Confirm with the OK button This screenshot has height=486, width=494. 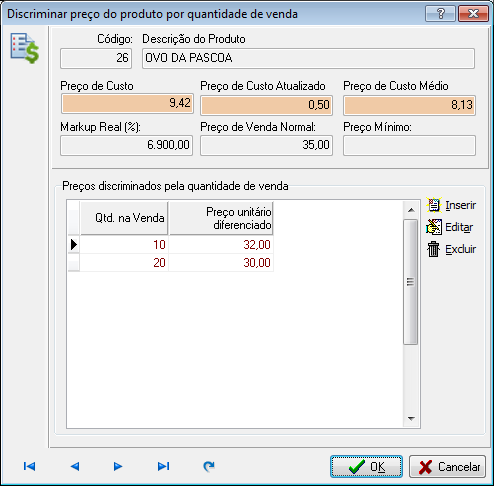(x=366, y=467)
